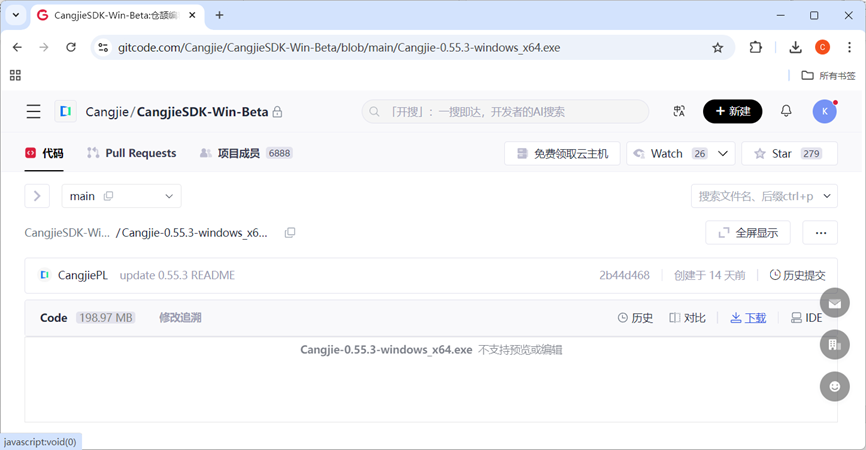Open Chrome downloads icon
The height and width of the screenshot is (450, 866).
pos(795,47)
